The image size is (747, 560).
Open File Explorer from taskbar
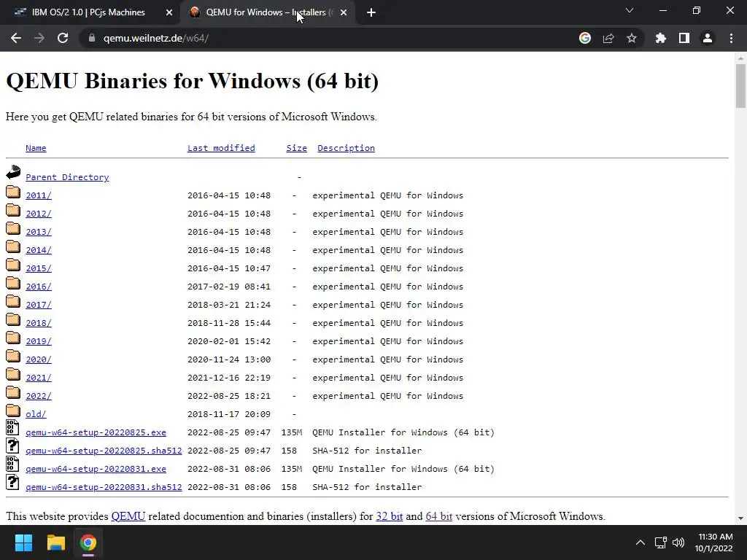tap(55, 542)
